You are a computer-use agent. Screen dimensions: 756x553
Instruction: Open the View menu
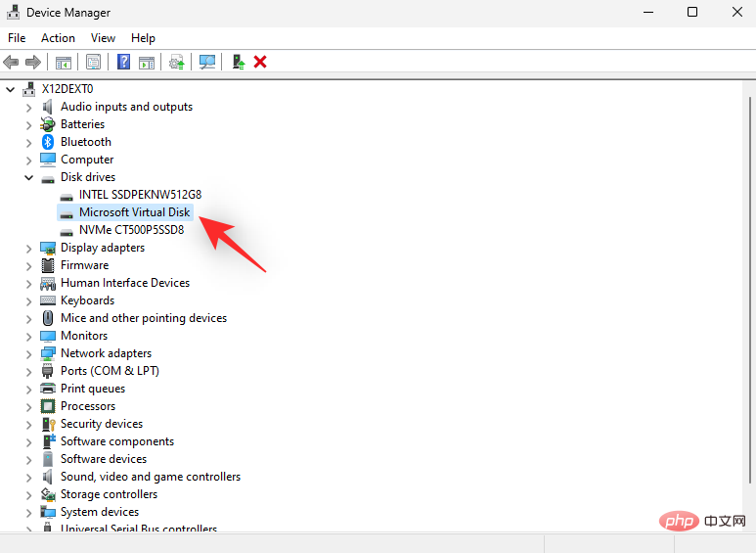pos(103,38)
